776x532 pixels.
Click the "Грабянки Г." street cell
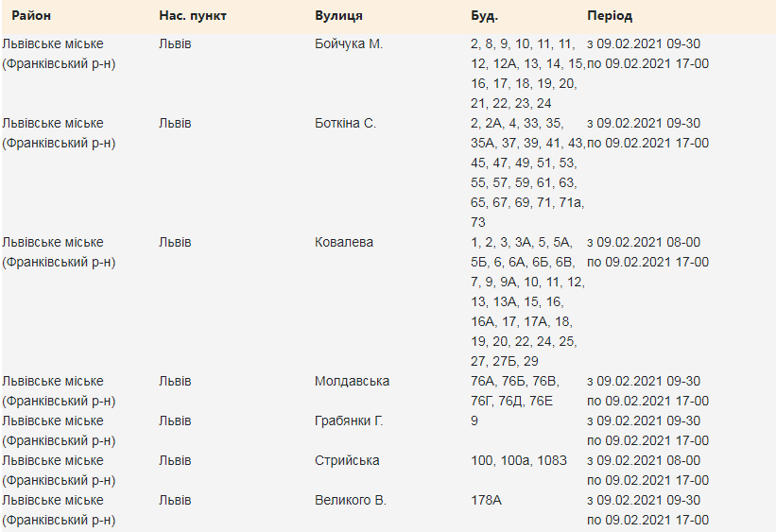tap(349, 420)
